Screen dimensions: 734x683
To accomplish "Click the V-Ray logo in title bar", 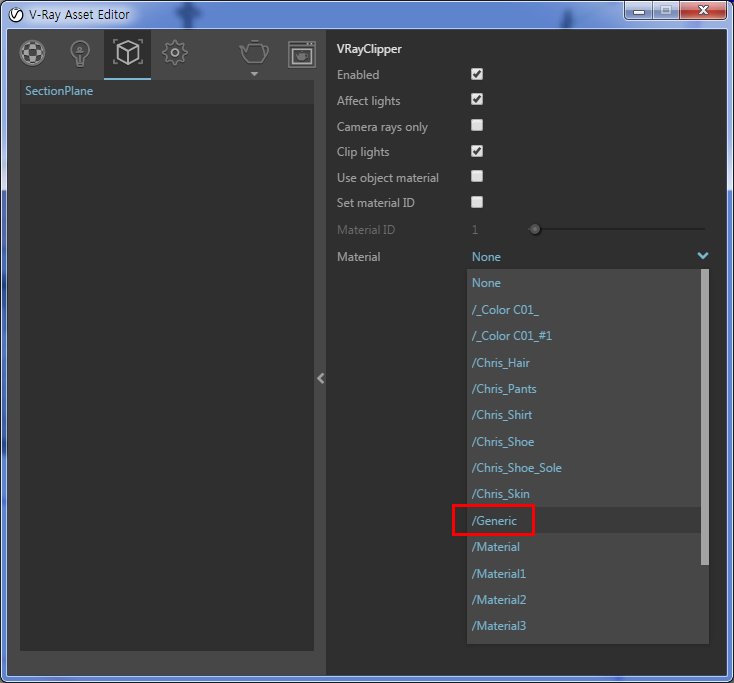I will (x=16, y=15).
